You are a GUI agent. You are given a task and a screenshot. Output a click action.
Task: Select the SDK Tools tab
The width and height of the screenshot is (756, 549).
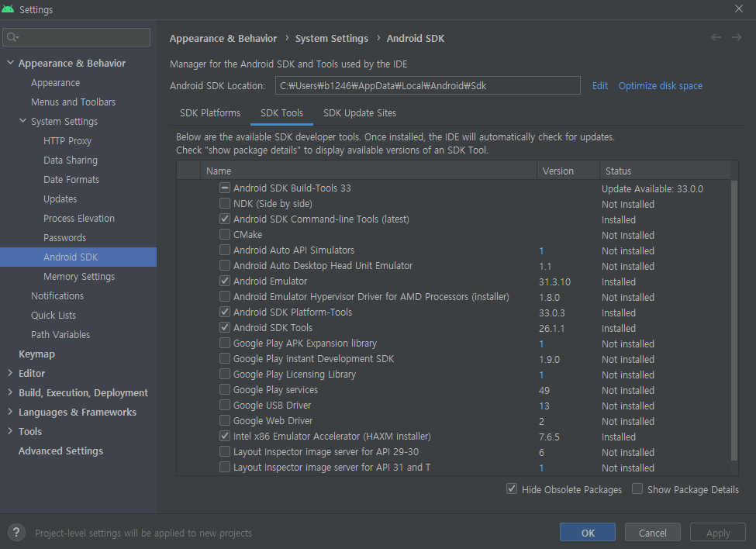pyautogui.click(x=281, y=112)
